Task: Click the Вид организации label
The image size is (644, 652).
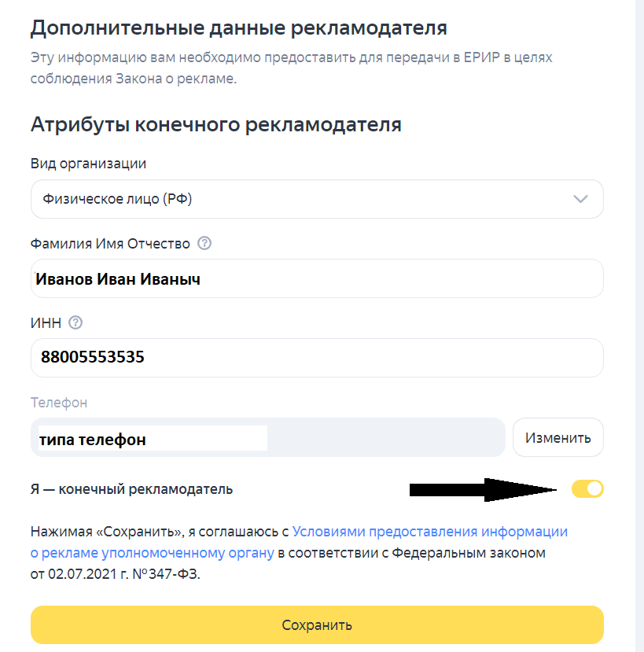Action: click(88, 164)
